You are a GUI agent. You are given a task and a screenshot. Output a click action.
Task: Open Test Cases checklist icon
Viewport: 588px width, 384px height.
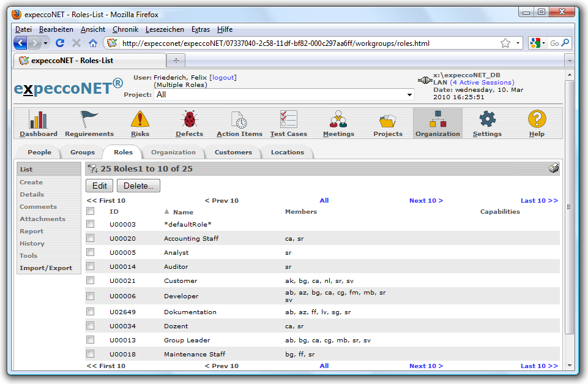click(x=288, y=119)
